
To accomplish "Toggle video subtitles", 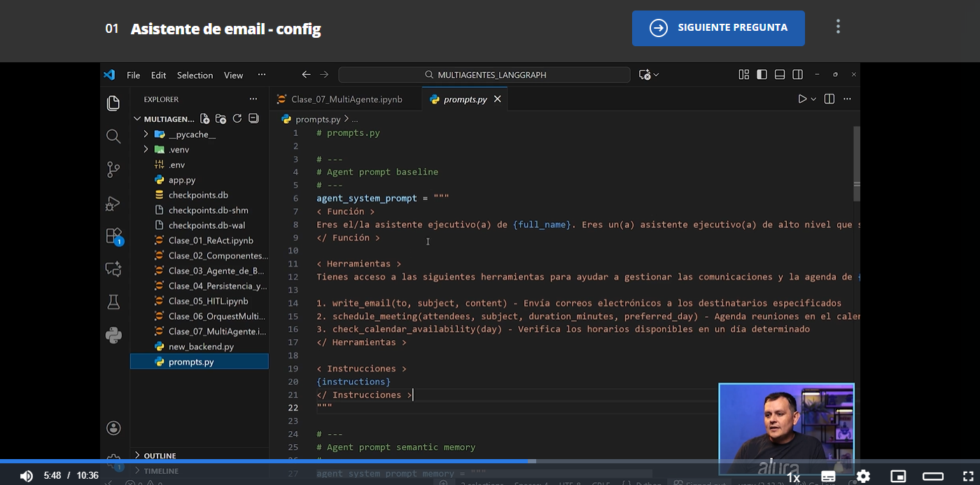I will pos(828,477).
